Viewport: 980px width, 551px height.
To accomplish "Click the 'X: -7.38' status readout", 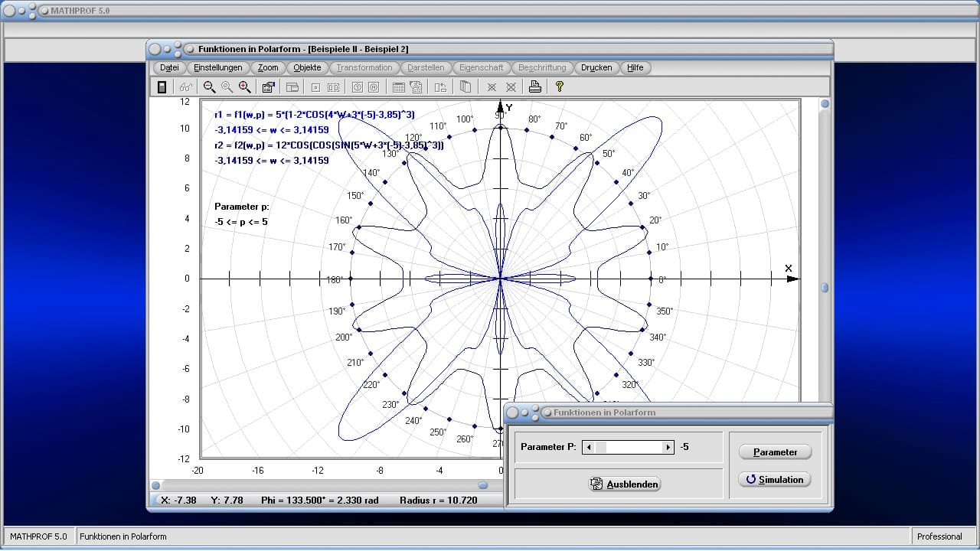I will (x=178, y=500).
